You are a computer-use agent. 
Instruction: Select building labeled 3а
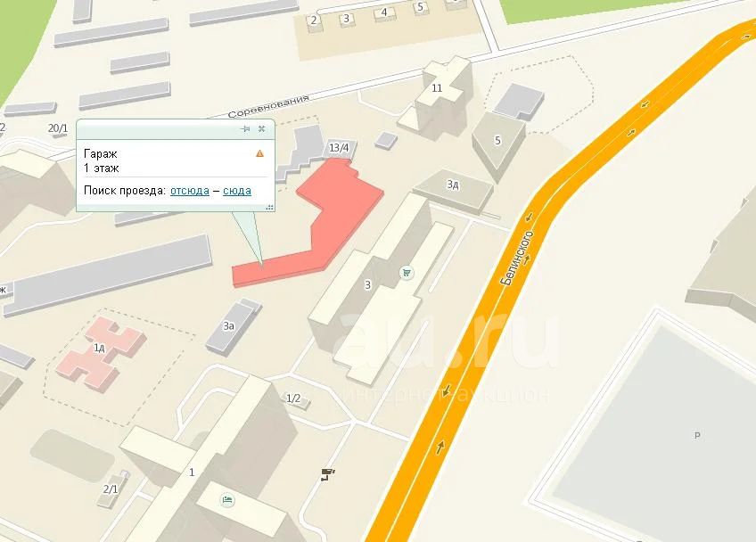click(234, 326)
